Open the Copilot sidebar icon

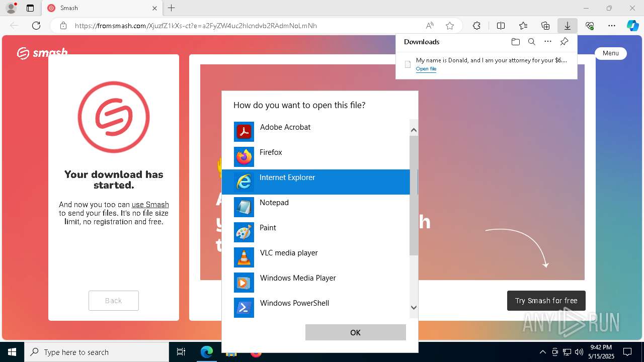(x=632, y=26)
